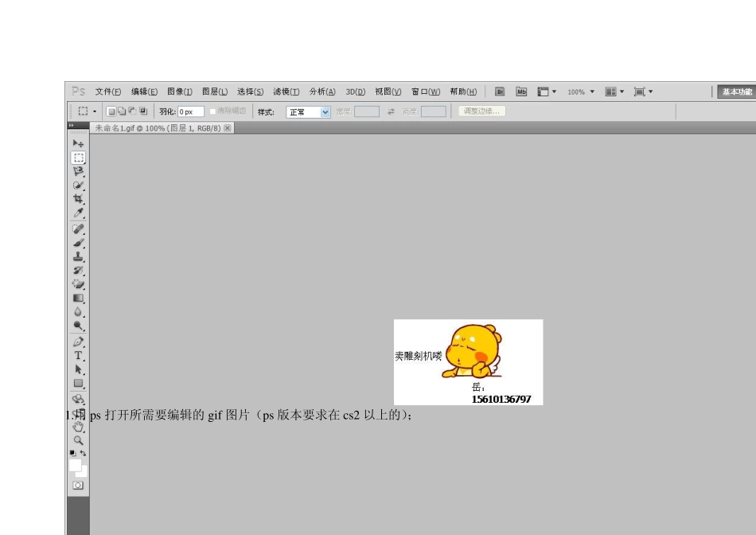Open the 3D(D) menu
The height and width of the screenshot is (535, 756).
point(356,92)
